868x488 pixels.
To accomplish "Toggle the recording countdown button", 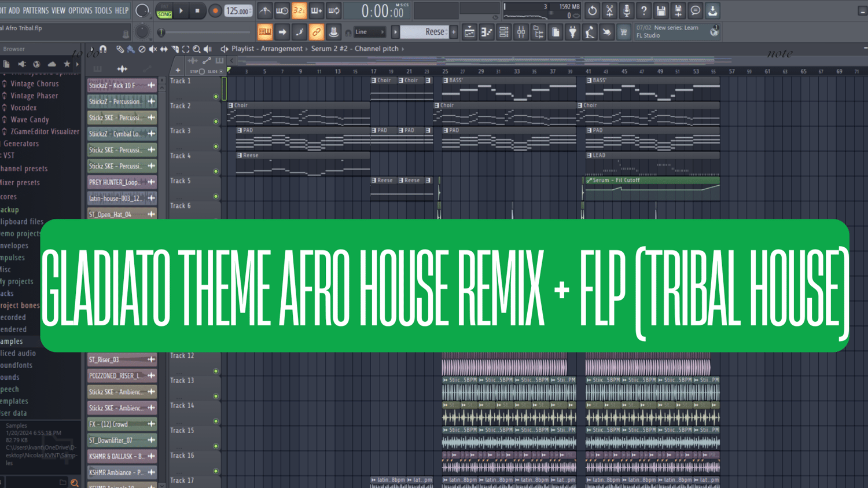I will coord(299,11).
